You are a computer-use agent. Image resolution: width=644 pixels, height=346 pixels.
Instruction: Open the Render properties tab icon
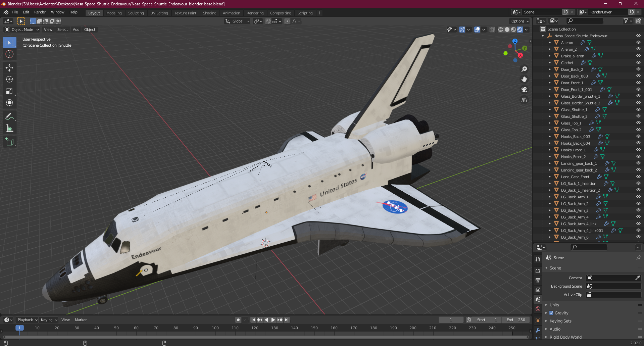tap(538, 271)
